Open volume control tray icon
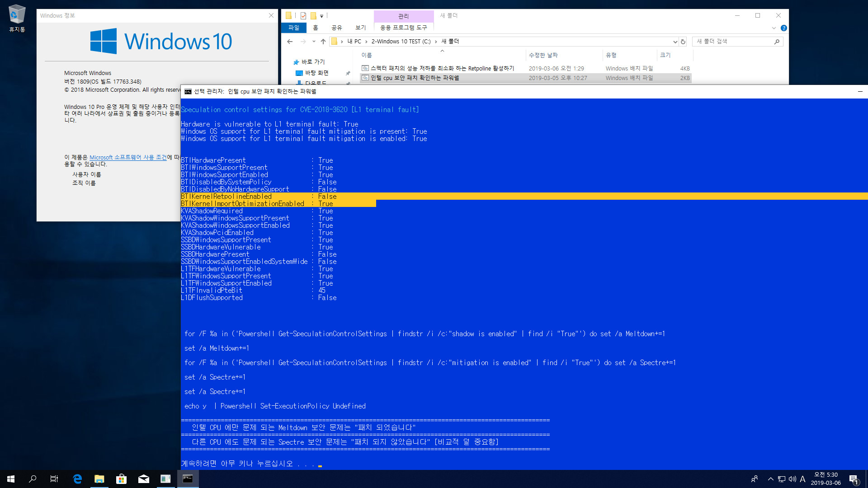 [793, 479]
